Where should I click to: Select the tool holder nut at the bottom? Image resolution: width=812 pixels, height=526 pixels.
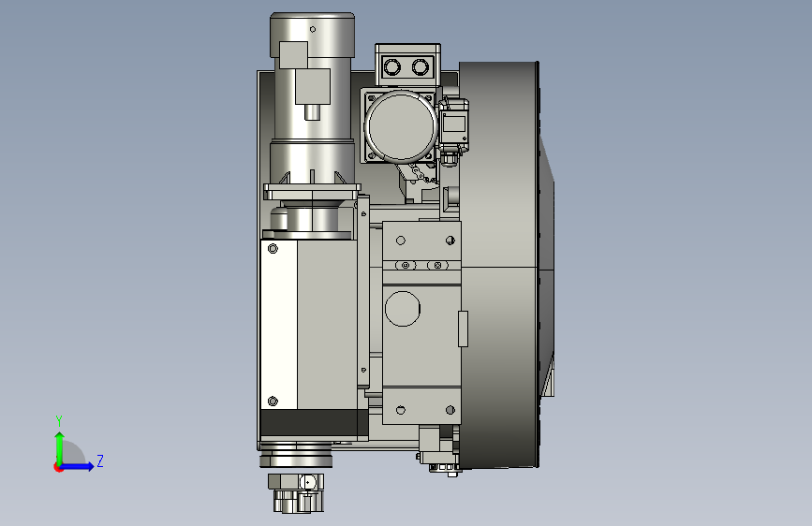pos(296,493)
